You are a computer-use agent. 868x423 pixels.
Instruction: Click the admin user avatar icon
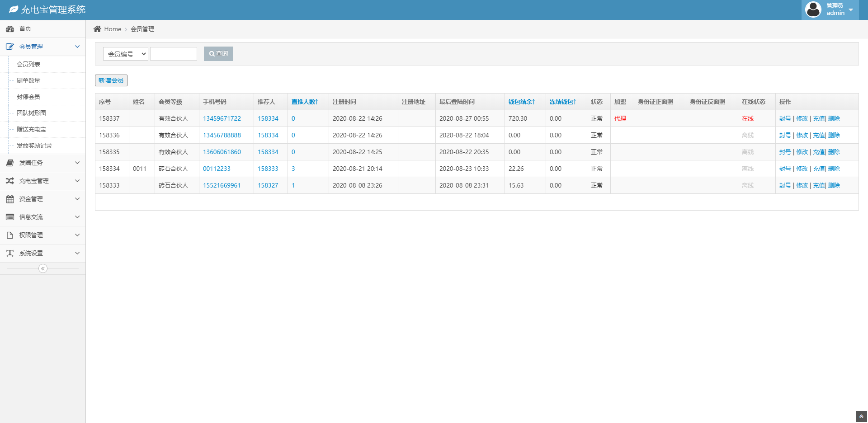[813, 9]
